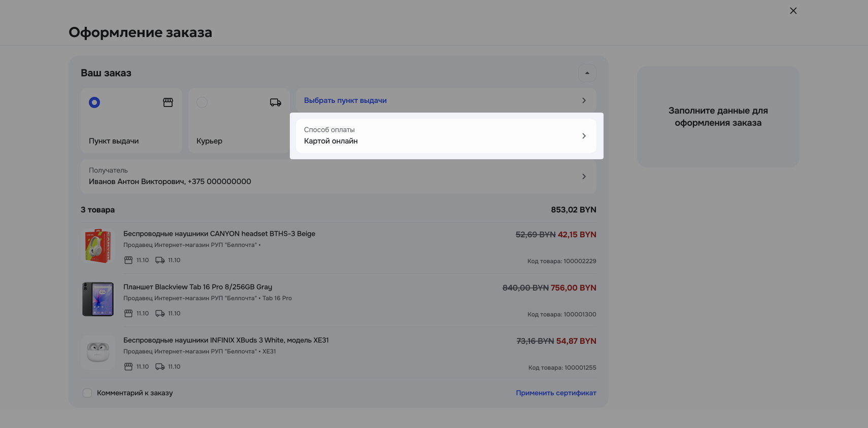Click courier truck icon under Blackview tablet
Image resolution: width=868 pixels, height=428 pixels.
coord(160,313)
